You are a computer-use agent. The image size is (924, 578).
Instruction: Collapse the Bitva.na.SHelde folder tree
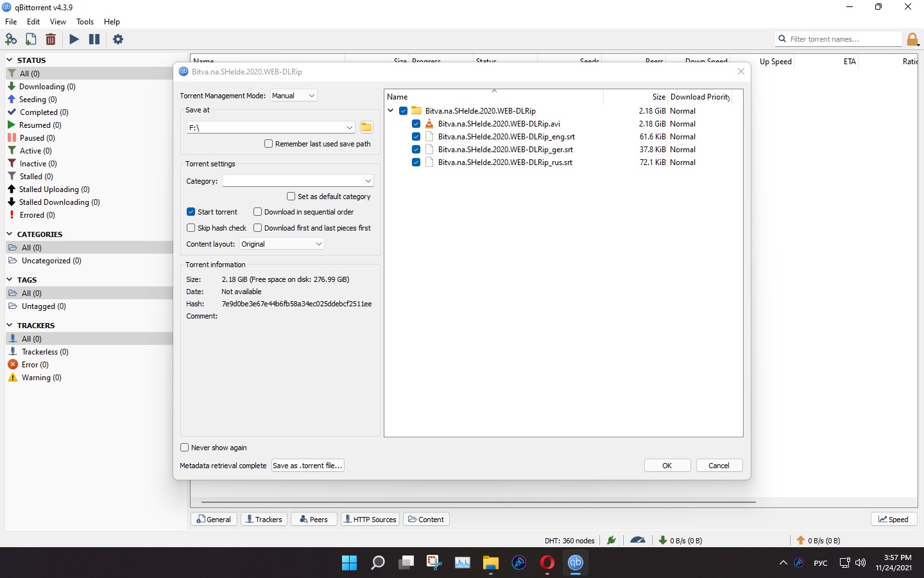click(390, 110)
